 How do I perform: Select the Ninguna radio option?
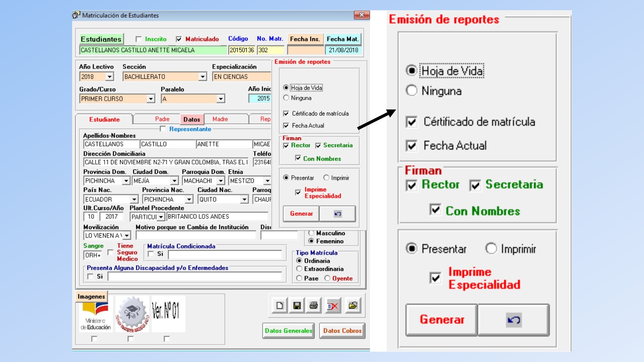point(286,98)
